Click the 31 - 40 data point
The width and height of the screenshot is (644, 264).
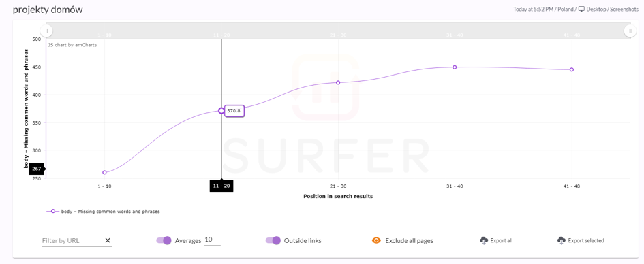(x=455, y=67)
